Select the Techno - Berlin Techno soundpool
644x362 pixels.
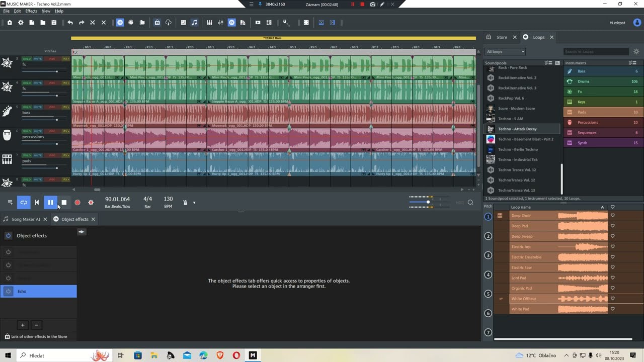[522, 149]
